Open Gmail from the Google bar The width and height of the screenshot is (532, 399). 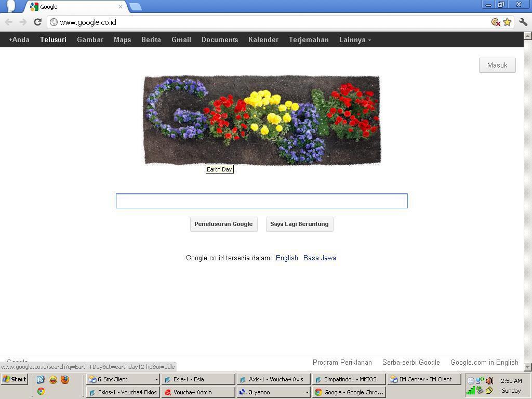[181, 39]
